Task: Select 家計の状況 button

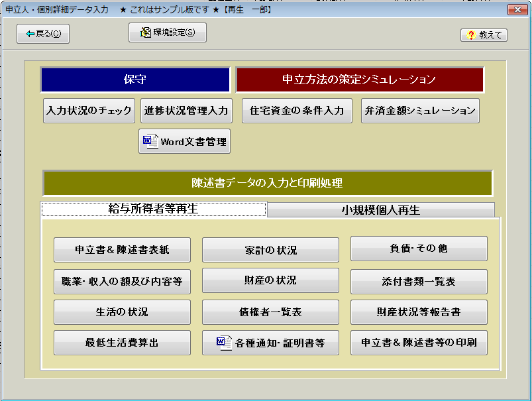Action: tap(270, 250)
